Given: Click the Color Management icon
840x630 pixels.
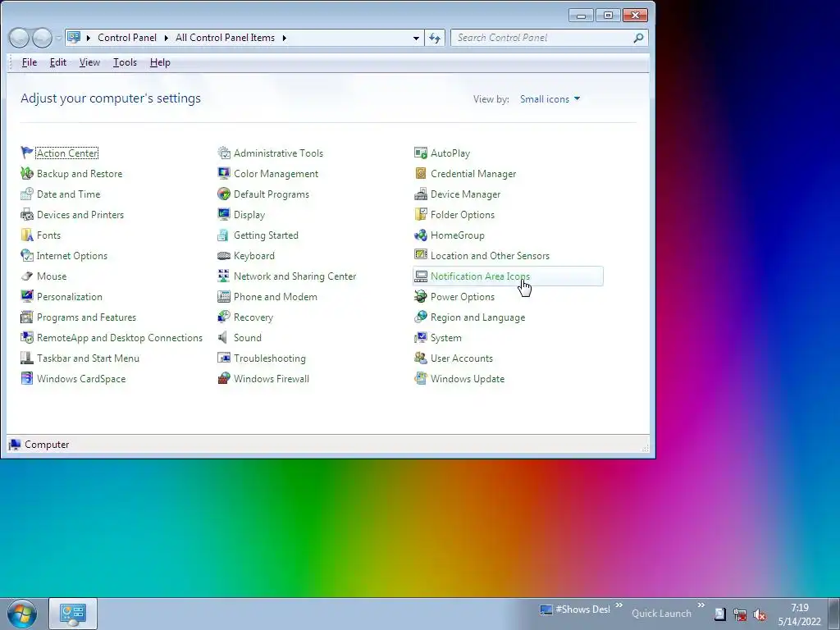Looking at the screenshot, I should (224, 174).
